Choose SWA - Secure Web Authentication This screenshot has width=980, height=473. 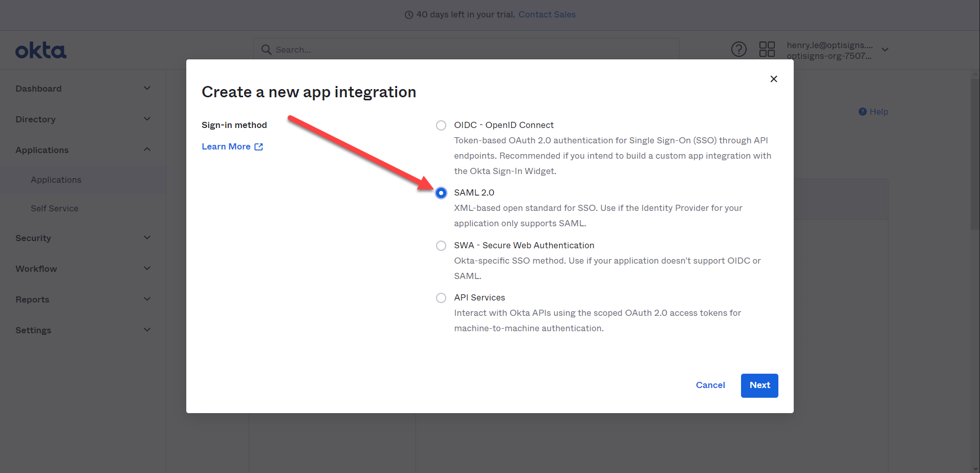pos(441,246)
